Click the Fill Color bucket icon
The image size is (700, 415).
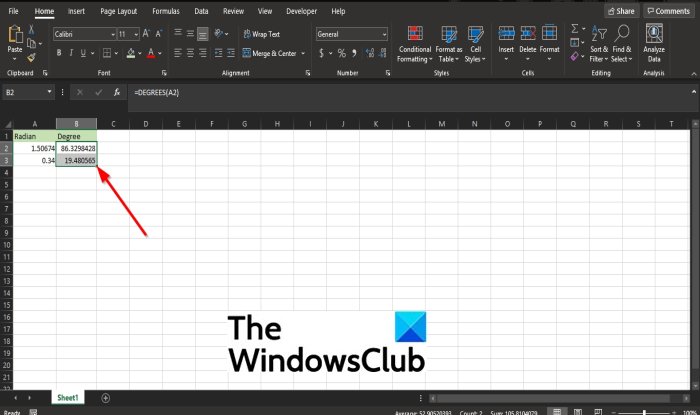(x=131, y=53)
